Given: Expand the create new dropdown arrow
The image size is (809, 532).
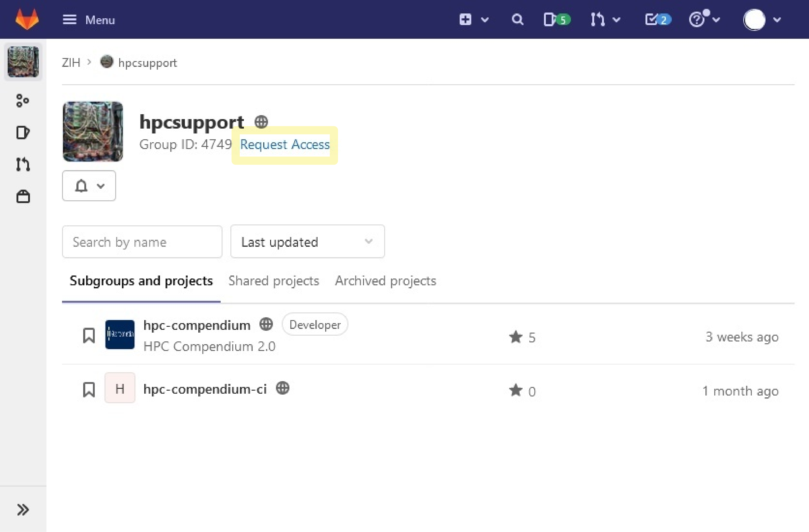Looking at the screenshot, I should 485,20.
